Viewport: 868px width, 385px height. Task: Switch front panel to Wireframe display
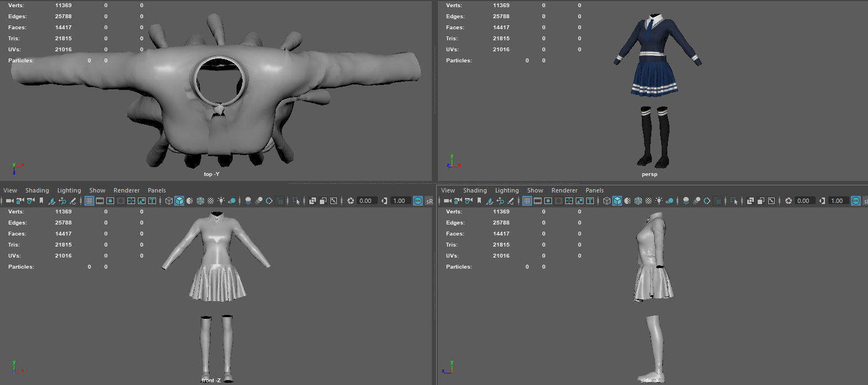tap(169, 201)
